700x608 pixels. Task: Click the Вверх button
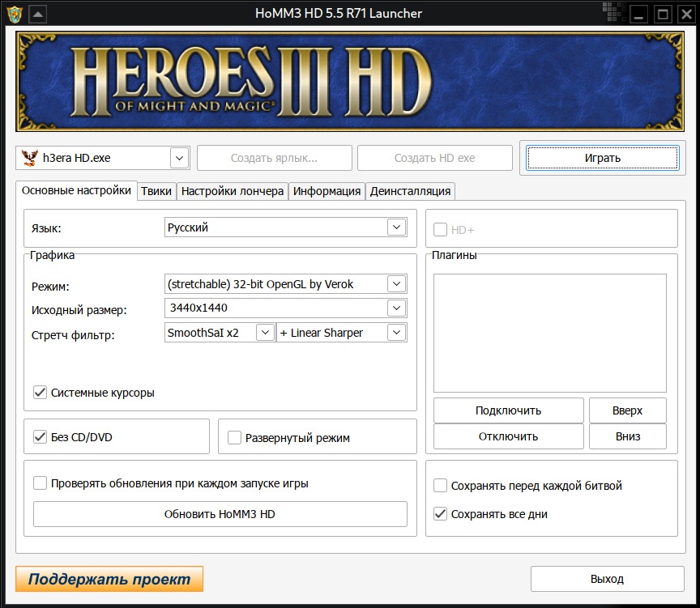tap(628, 410)
